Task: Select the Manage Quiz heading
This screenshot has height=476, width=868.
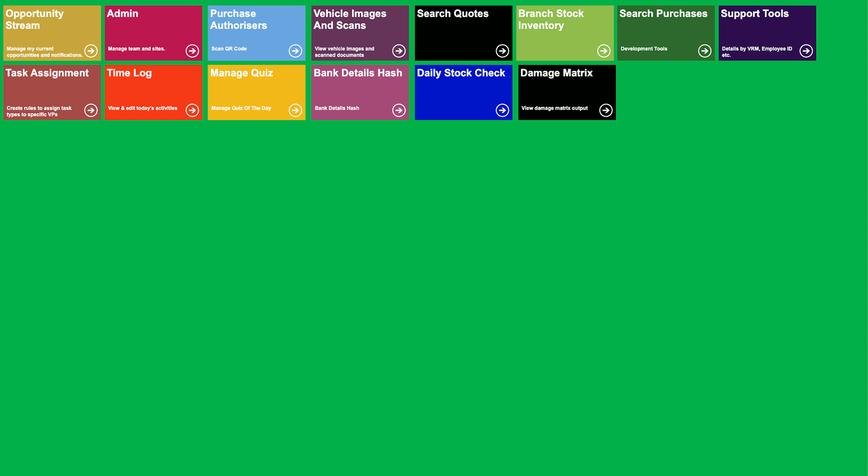Action: [241, 73]
